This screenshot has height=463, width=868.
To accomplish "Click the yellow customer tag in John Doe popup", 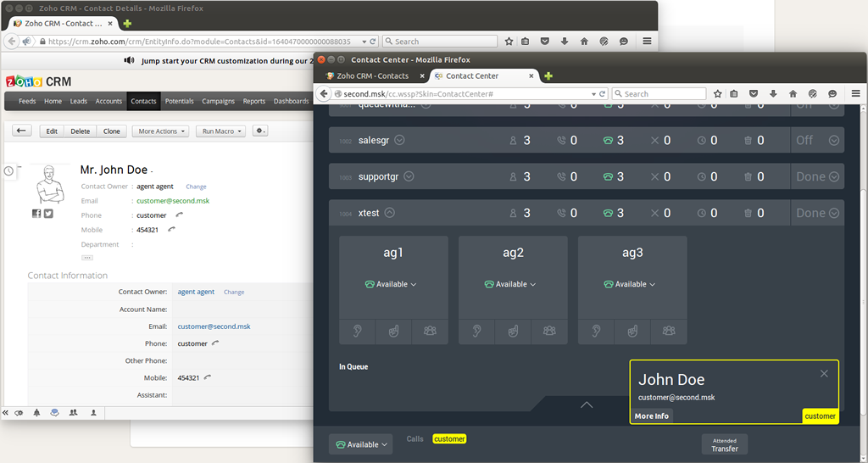I will coord(821,416).
